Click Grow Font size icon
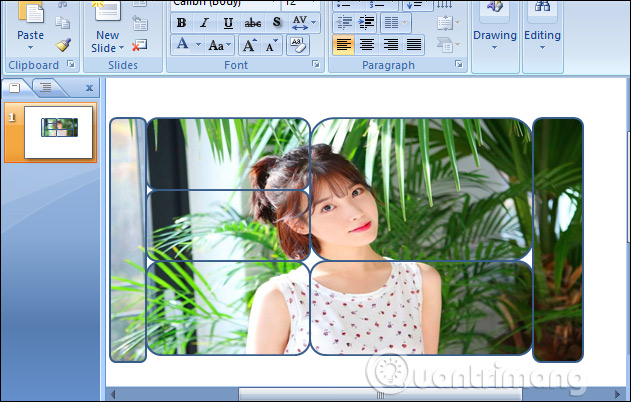 (x=249, y=45)
